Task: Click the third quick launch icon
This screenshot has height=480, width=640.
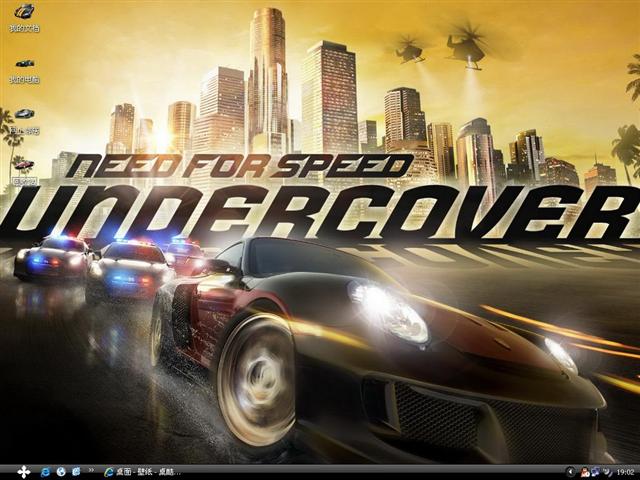Action: point(76,472)
